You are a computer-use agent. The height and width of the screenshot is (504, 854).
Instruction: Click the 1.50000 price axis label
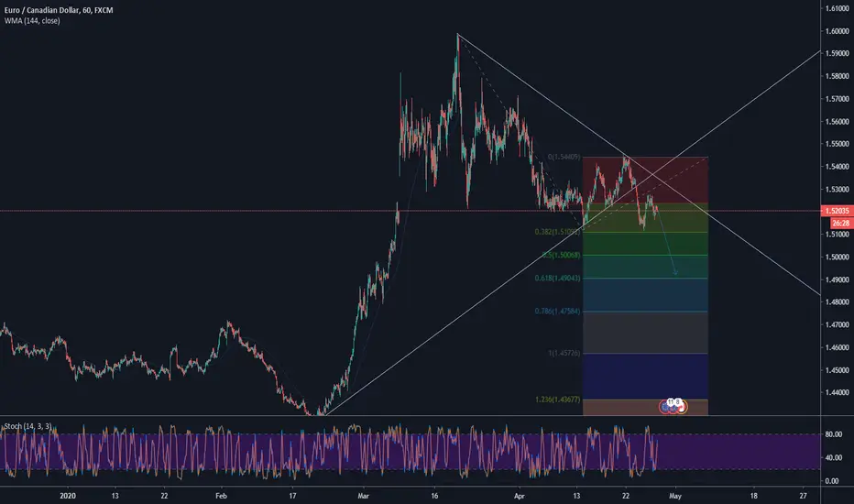[x=838, y=257]
